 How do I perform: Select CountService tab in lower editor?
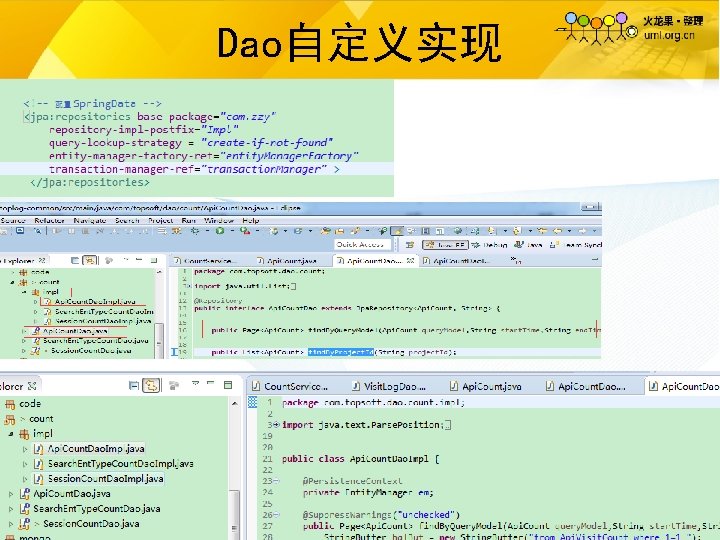[290, 387]
